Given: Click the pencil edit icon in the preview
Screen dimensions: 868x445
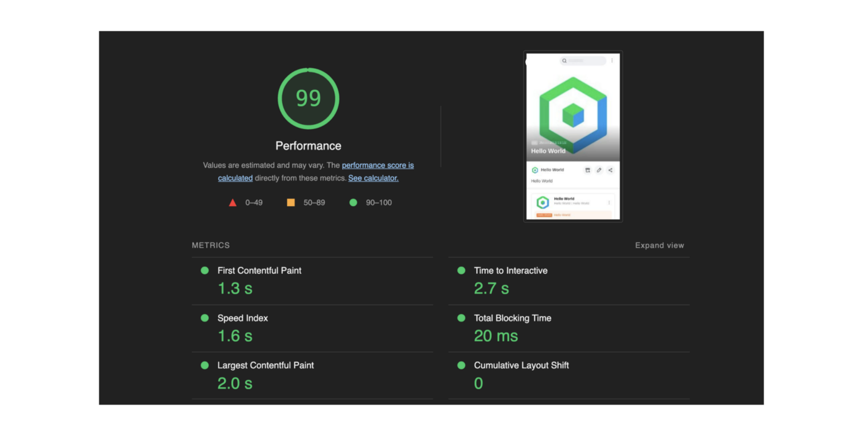Looking at the screenshot, I should click(x=599, y=170).
